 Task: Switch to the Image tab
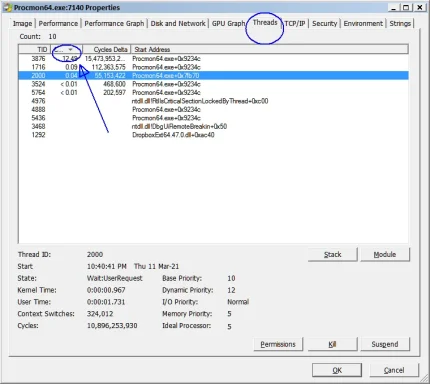click(22, 24)
